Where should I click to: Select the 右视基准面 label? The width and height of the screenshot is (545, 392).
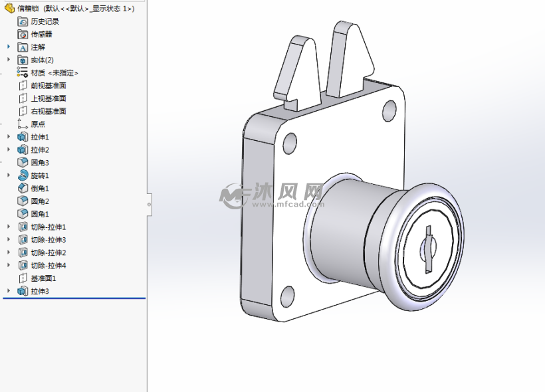(49, 112)
